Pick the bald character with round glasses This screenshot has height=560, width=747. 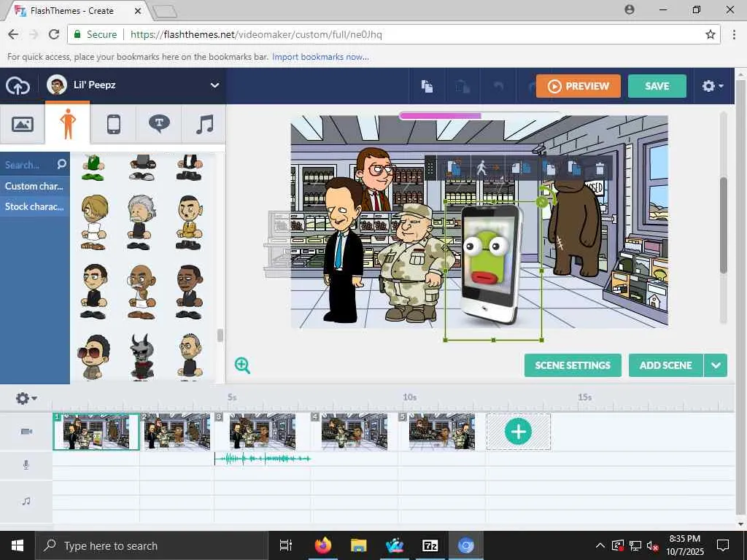pos(141,292)
